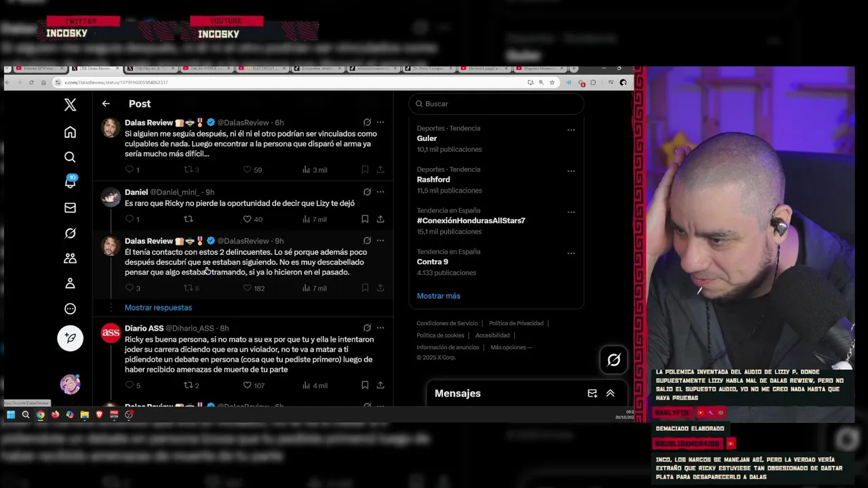Open Política de Privacidad link
Screen dimensions: 868x488
pos(516,323)
